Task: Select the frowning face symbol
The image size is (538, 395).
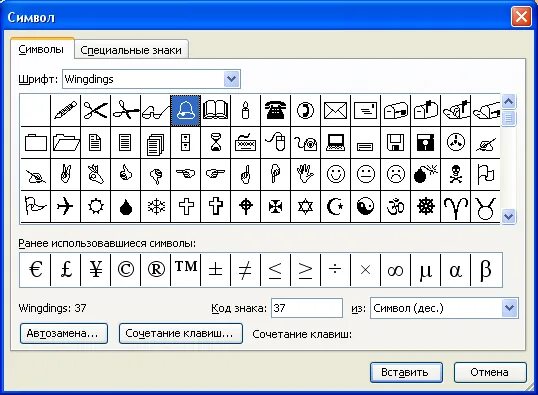Action: pos(395,174)
